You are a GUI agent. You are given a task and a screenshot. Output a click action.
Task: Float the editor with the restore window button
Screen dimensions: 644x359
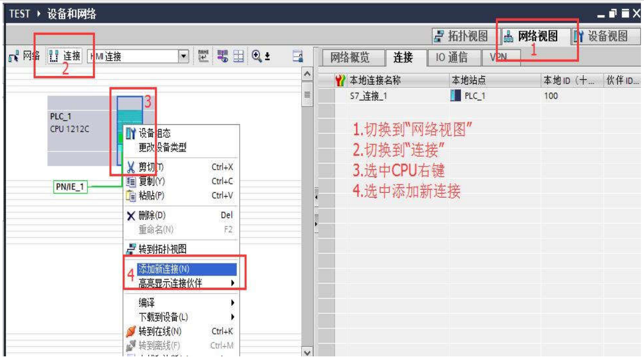click(613, 14)
